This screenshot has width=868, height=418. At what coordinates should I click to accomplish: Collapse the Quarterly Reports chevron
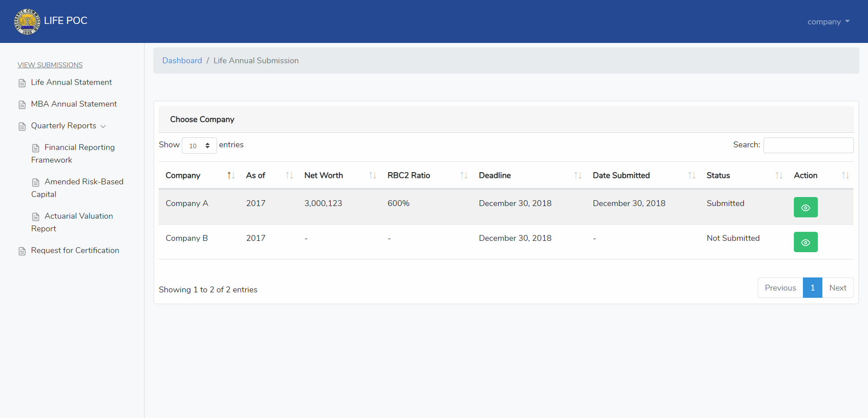103,127
